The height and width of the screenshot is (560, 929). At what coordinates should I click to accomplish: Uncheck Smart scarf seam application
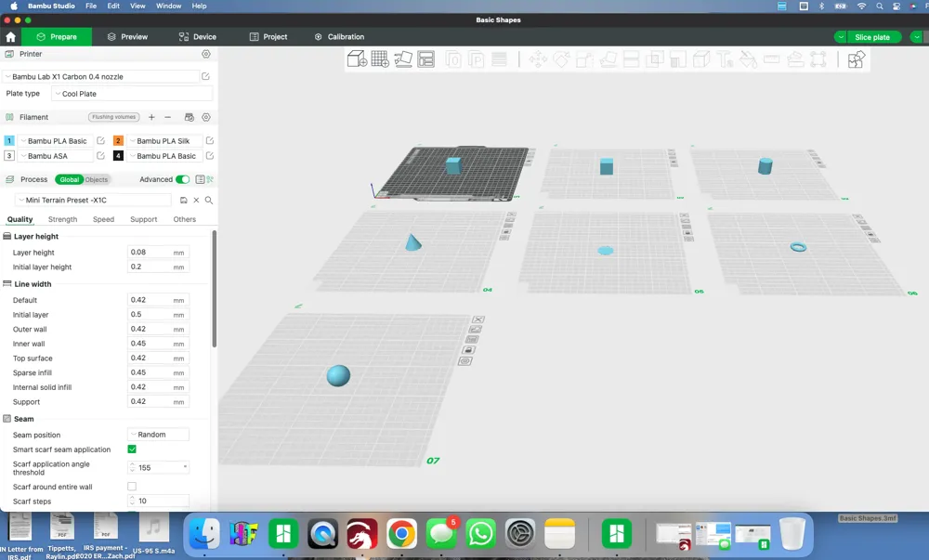(x=132, y=449)
